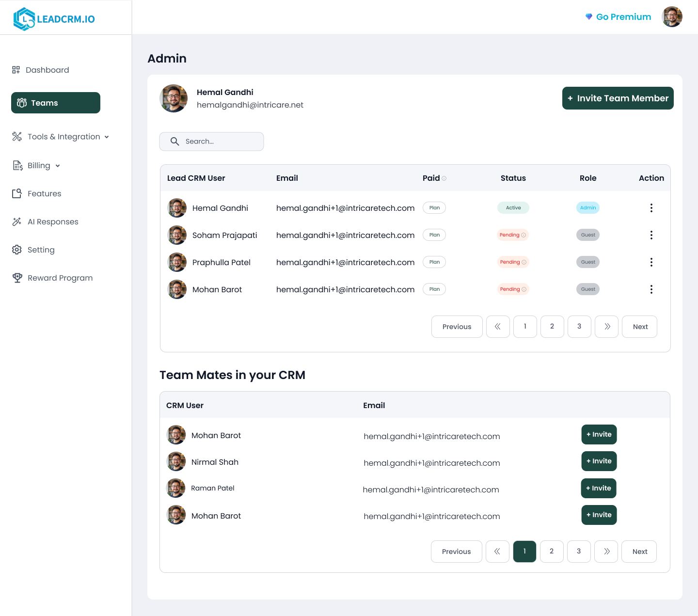
Task: Click Raman Patel's name in Team Mates
Action: pos(213,488)
